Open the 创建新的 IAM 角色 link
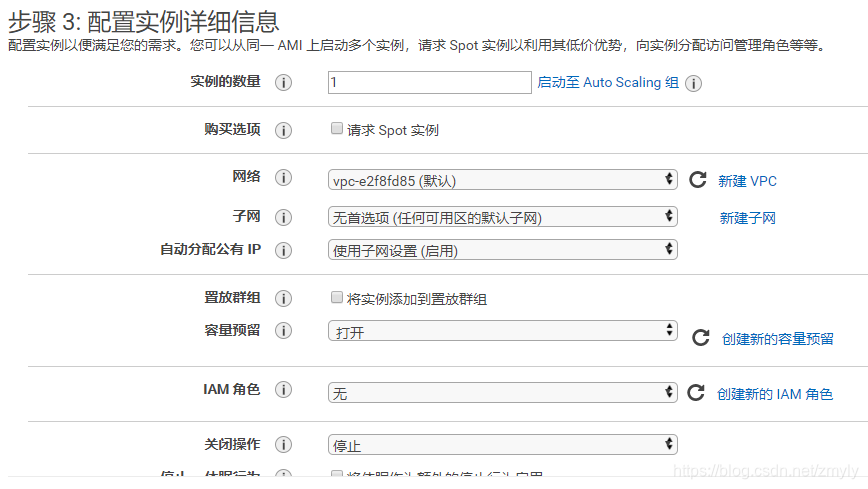This screenshot has height=489, width=868. 774,394
